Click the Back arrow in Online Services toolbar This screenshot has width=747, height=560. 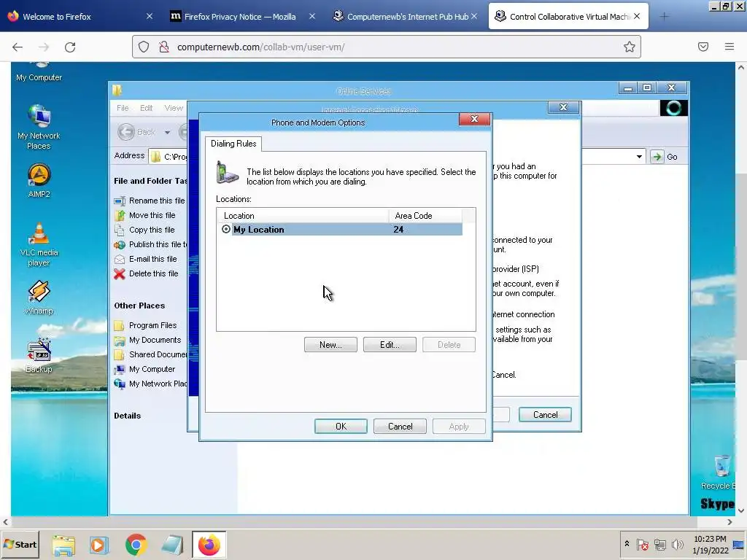[x=126, y=132]
